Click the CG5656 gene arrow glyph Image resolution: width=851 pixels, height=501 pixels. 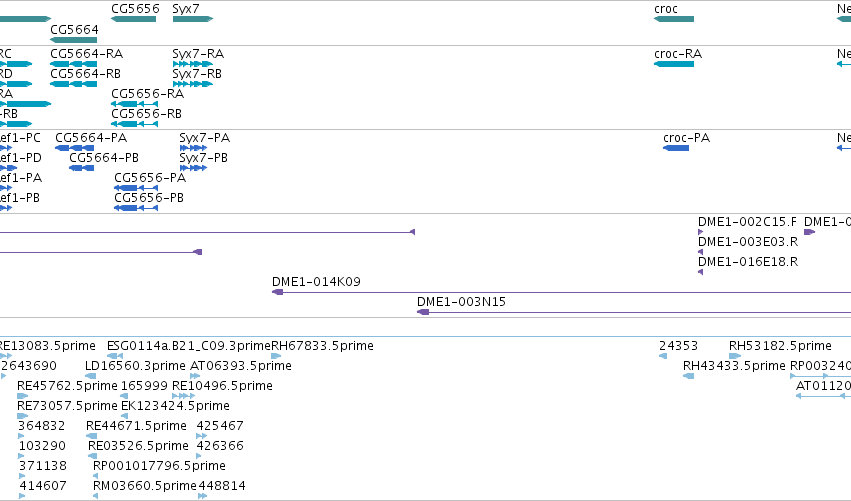tap(134, 19)
